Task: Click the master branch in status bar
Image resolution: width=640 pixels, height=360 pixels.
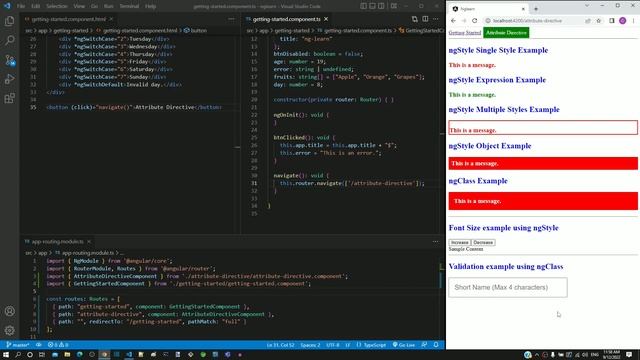Action: [x=18, y=345]
